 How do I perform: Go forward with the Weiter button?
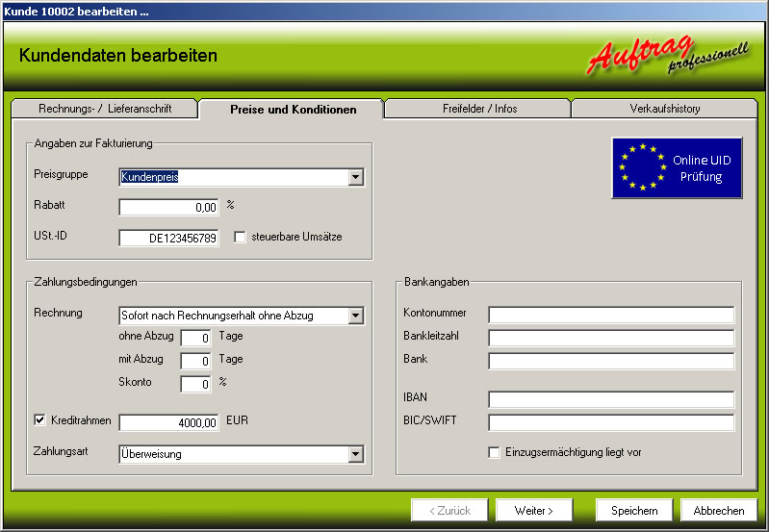pyautogui.click(x=534, y=511)
